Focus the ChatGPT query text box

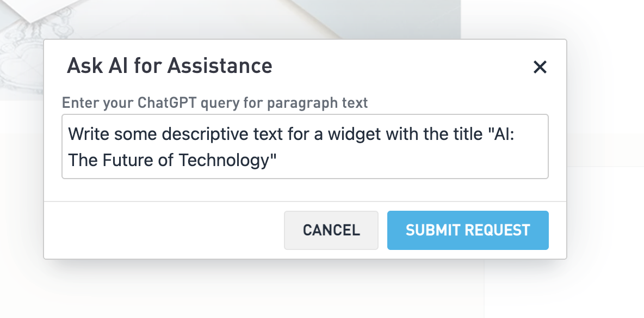coord(305,146)
